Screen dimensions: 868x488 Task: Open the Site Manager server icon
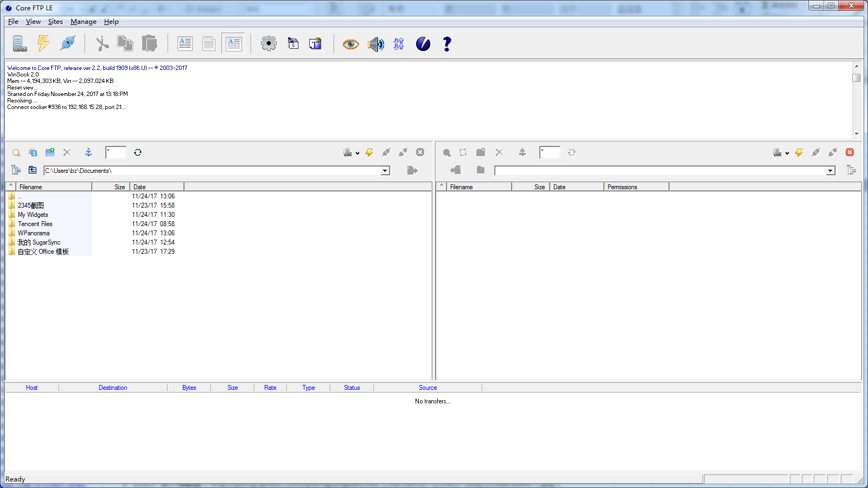[20, 43]
